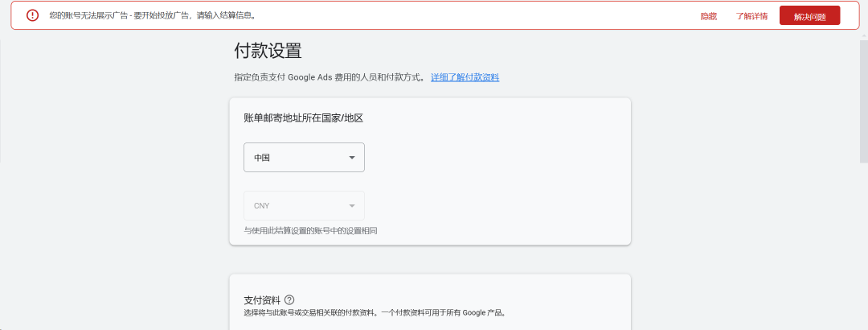Click the red alert warning icon
This screenshot has height=330, width=868.
pos(33,15)
